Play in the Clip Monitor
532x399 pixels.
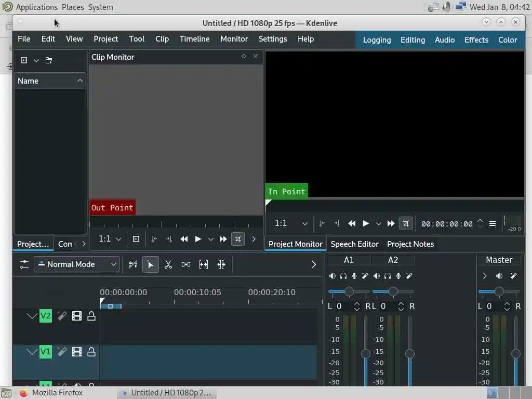pyautogui.click(x=198, y=239)
